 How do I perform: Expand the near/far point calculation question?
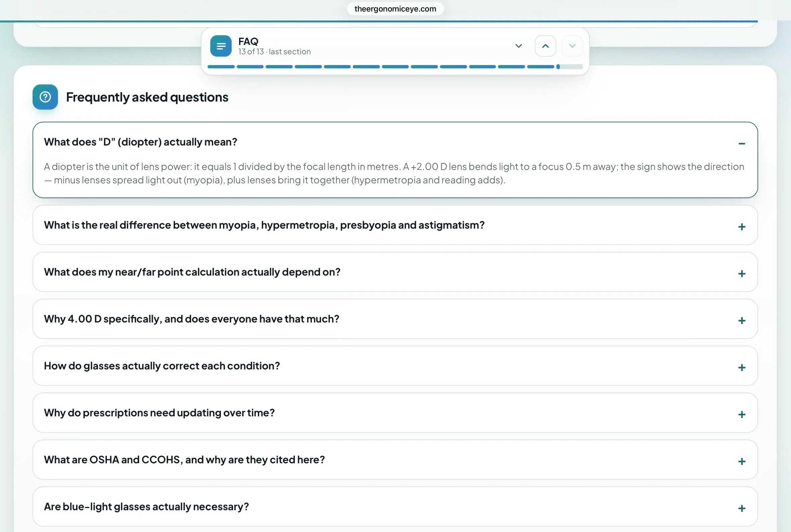[x=395, y=272]
